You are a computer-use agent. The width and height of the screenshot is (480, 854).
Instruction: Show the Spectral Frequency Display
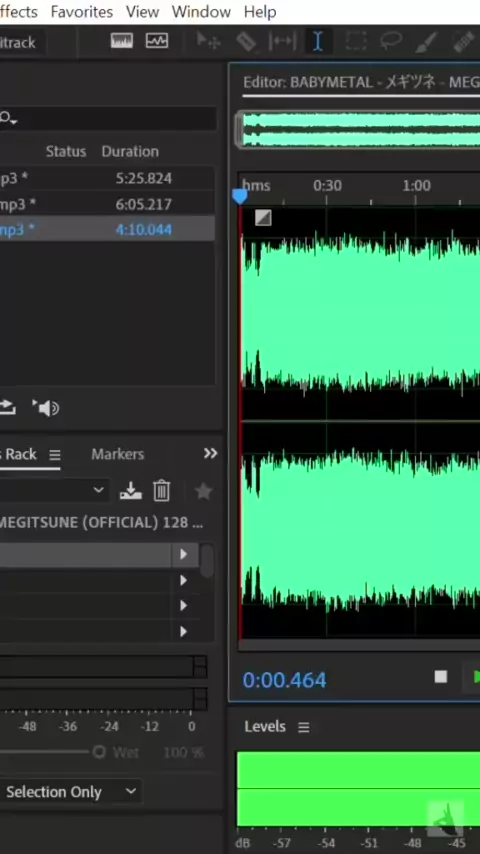click(x=122, y=41)
